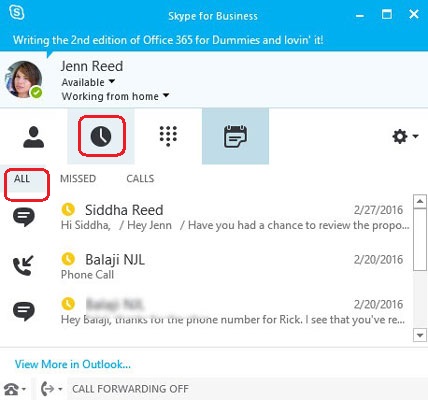Screen dimensions: 428x400
Task: Click Siddha Reed's yellow away status icon
Action: coord(68,209)
